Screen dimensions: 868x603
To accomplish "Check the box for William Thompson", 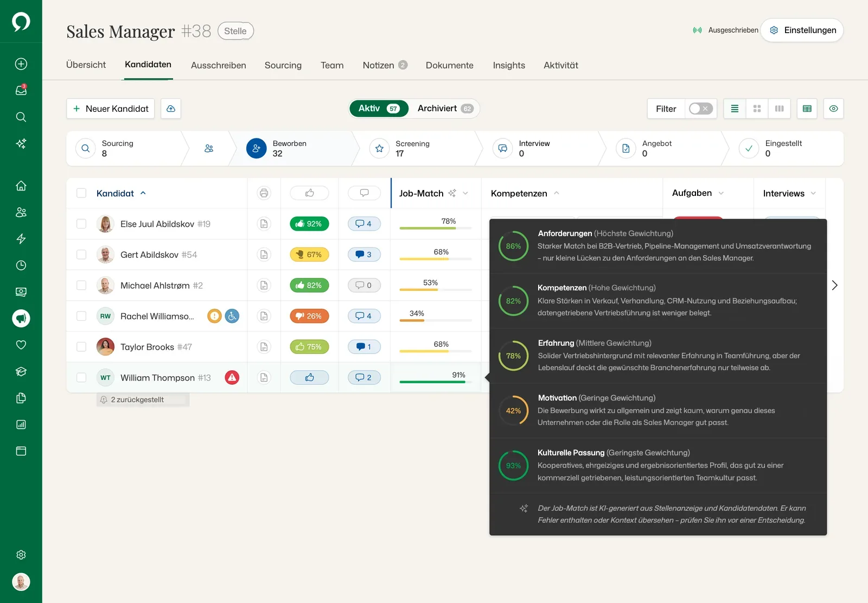I will pyautogui.click(x=81, y=377).
